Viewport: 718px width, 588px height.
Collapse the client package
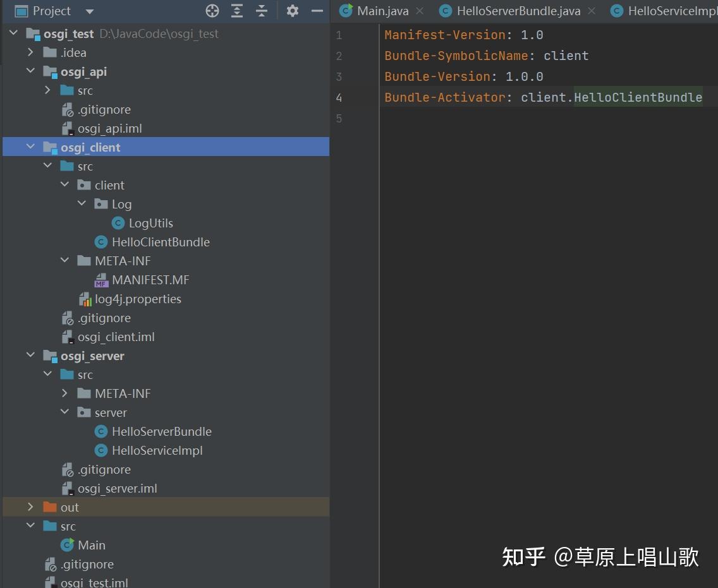click(x=64, y=184)
